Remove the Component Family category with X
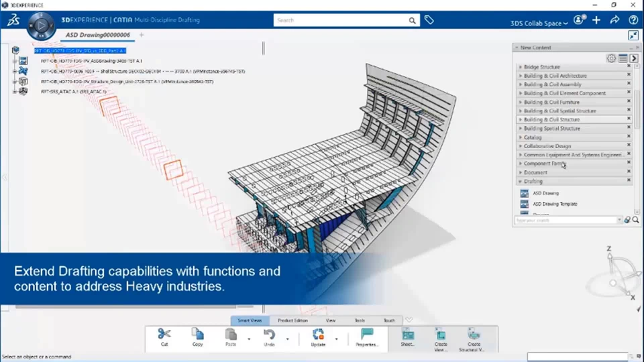 coord(629,162)
